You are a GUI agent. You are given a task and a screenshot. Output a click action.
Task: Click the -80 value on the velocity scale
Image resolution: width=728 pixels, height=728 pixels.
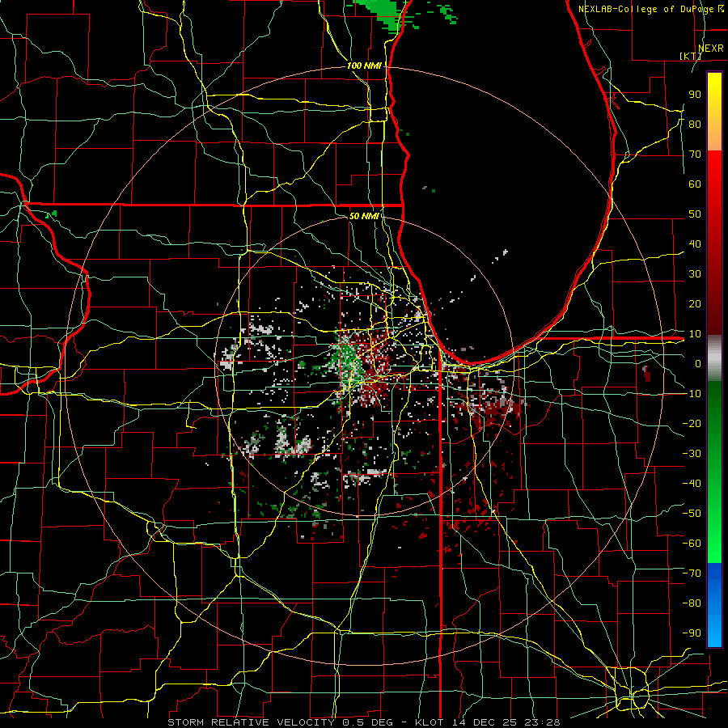[x=692, y=603]
